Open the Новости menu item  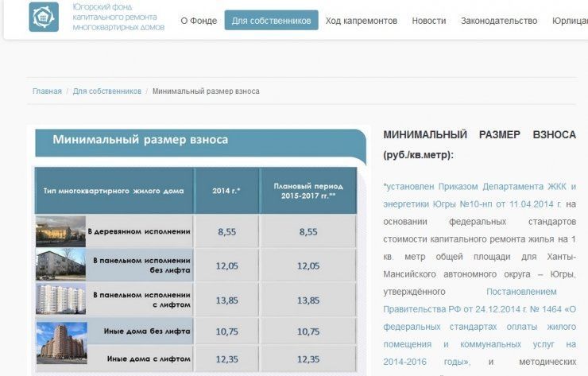429,21
